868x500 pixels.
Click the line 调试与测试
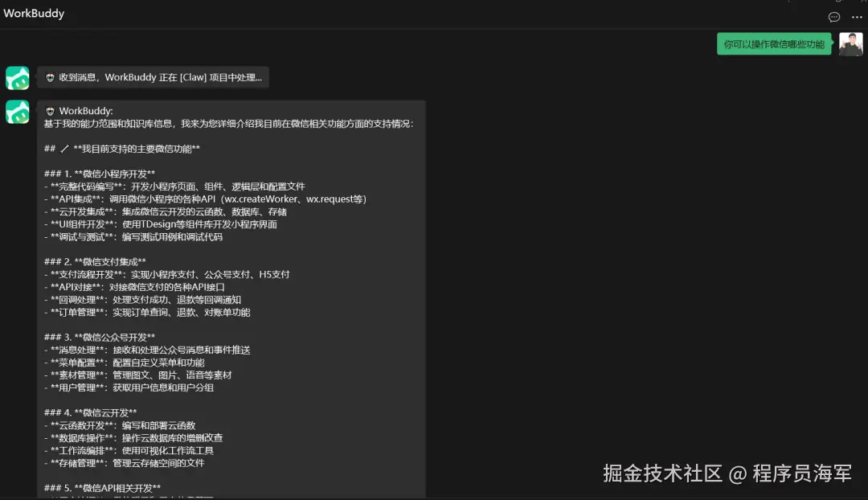coord(133,237)
